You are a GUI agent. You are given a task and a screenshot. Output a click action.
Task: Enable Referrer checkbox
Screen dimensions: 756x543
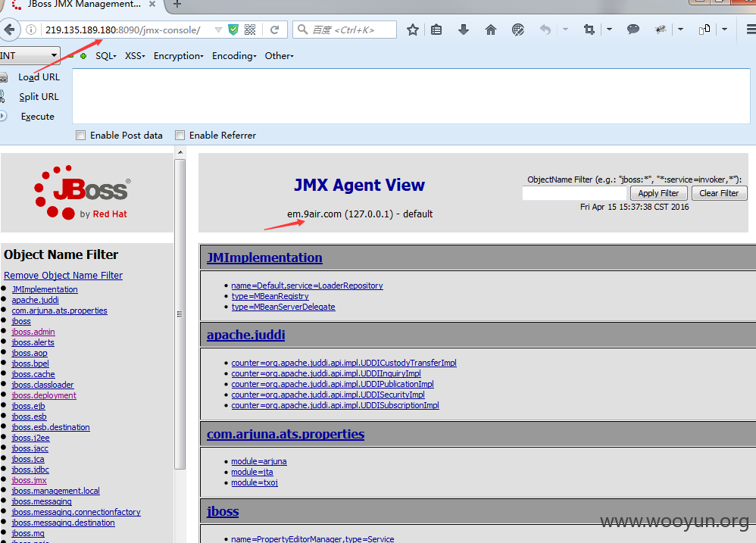pyautogui.click(x=180, y=136)
